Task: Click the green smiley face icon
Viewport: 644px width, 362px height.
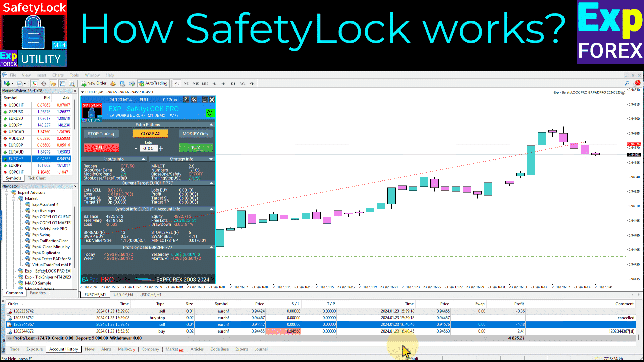Action: click(x=210, y=113)
